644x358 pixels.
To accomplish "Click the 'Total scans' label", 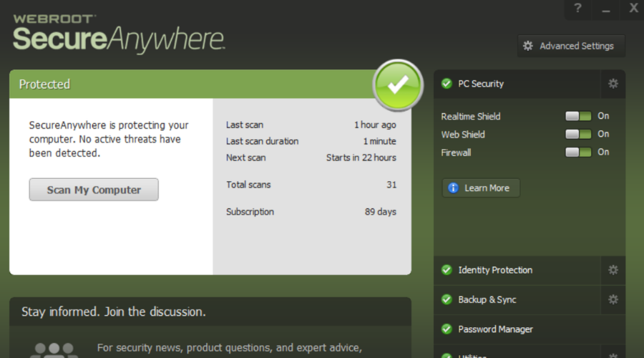I will pos(248,185).
